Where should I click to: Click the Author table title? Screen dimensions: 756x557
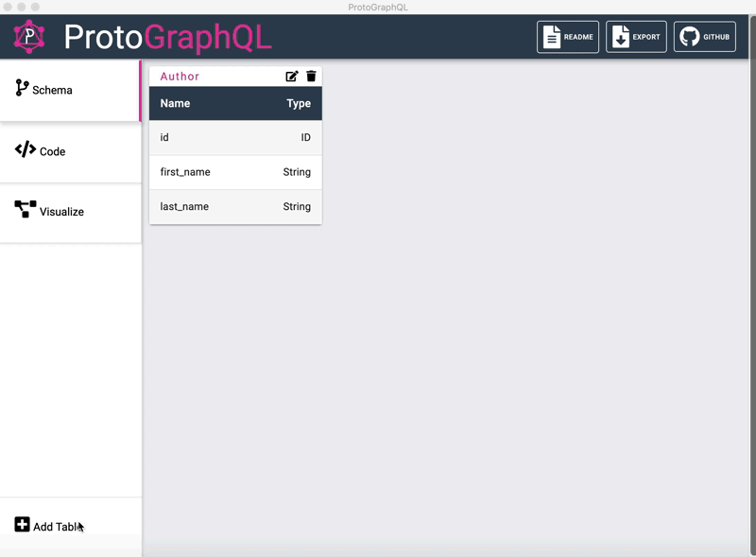[180, 77]
